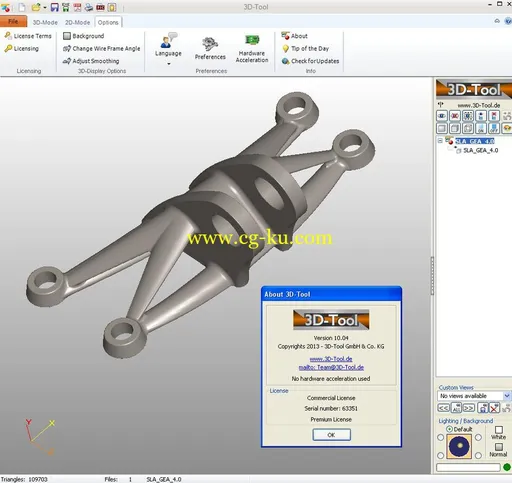Open the dropdown arrow beside the open-folder icon
Screen dimensions: 512x483
(45, 7)
